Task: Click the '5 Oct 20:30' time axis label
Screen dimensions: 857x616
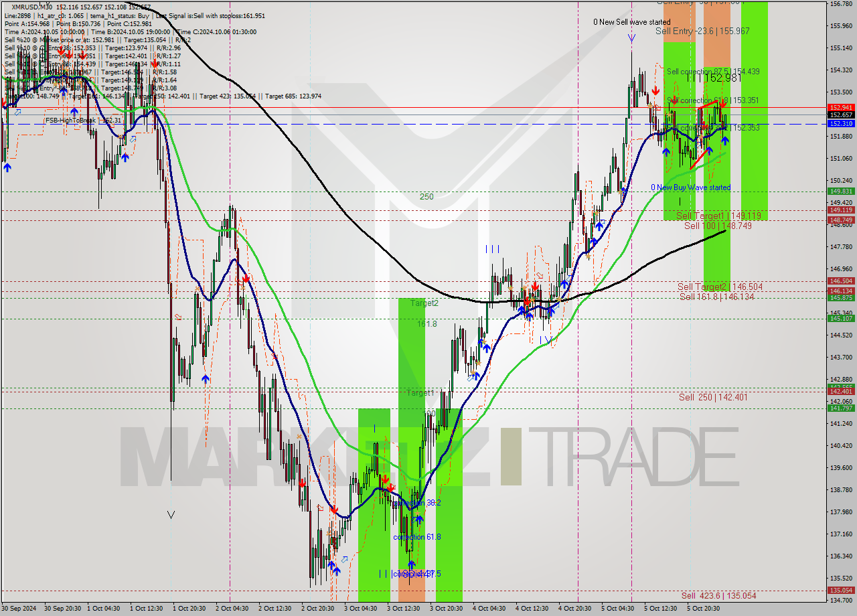Action: click(704, 609)
